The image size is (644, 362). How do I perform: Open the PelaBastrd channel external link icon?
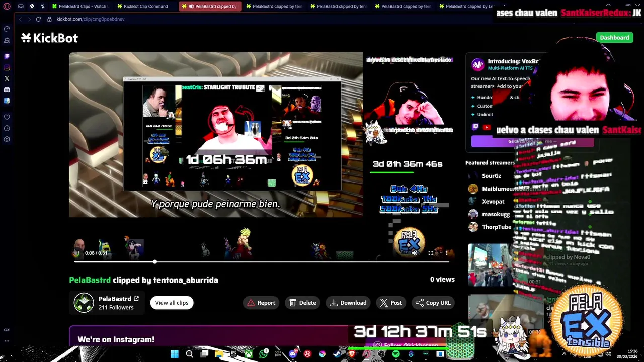[136, 299]
